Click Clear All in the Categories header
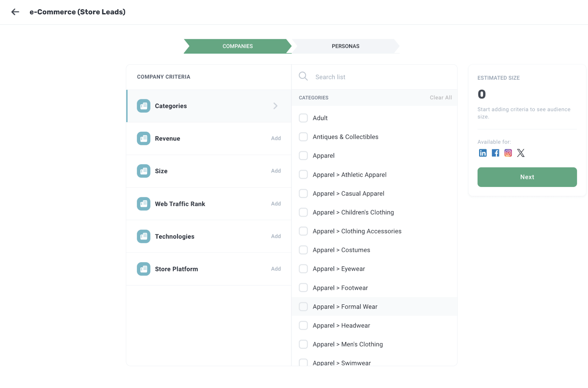The width and height of the screenshot is (588, 388). (441, 98)
